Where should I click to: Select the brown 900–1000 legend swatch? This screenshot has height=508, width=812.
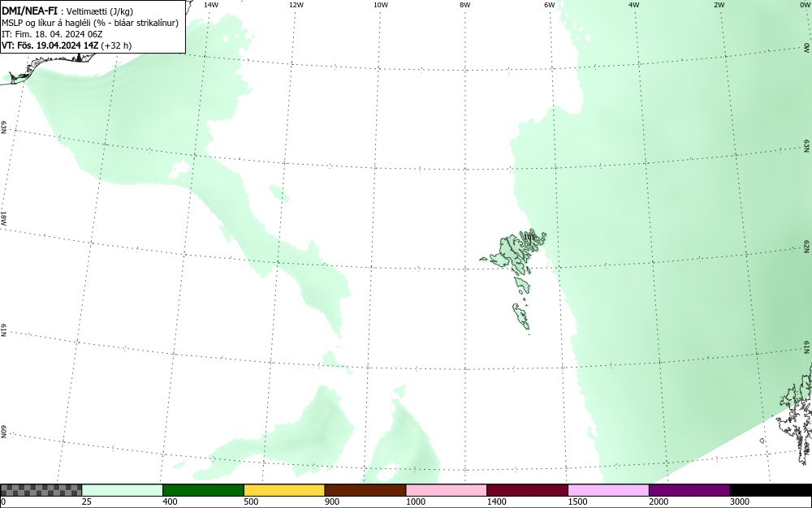coord(365,490)
